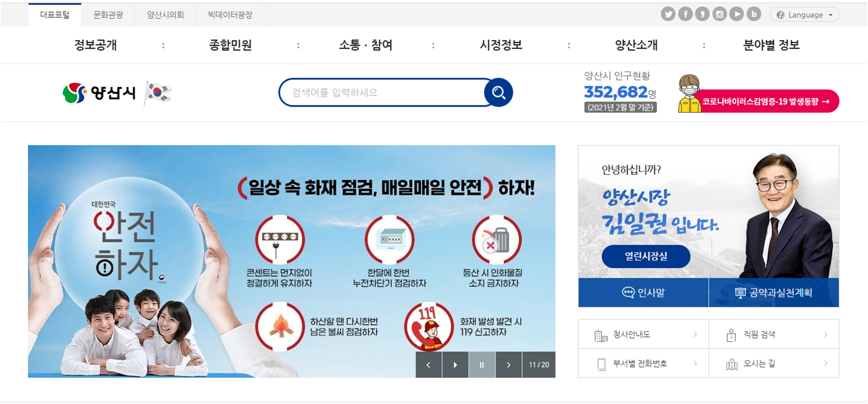This screenshot has height=404, width=868.
Task: Click the magnifier search icon button
Action: tap(499, 92)
